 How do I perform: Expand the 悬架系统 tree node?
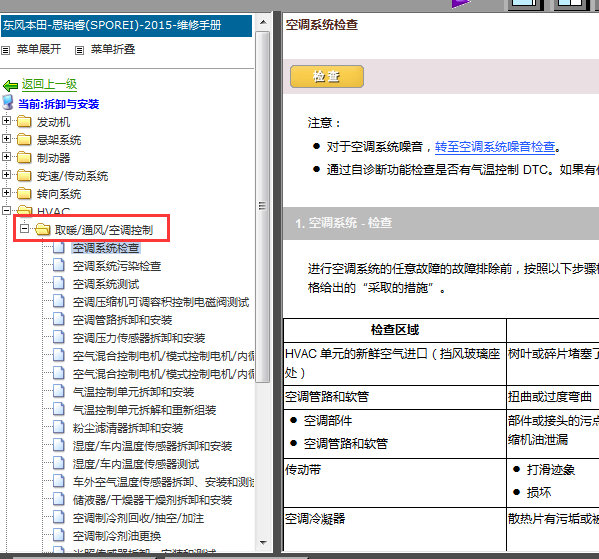(6, 138)
